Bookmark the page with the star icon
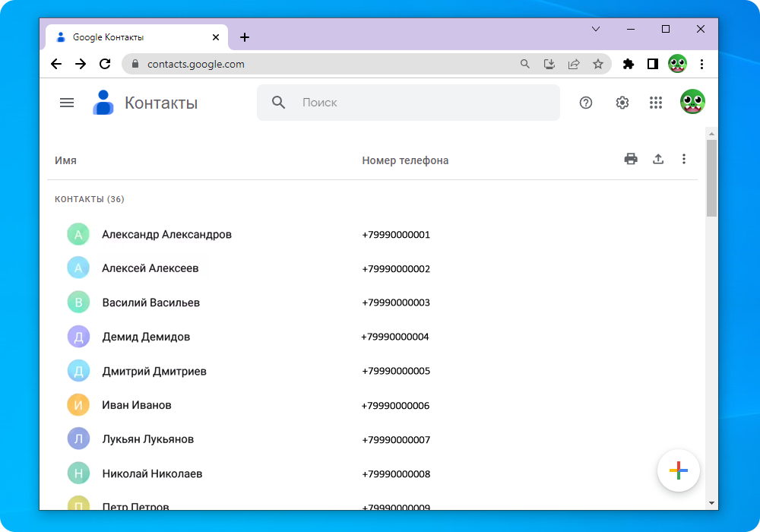 click(x=598, y=64)
